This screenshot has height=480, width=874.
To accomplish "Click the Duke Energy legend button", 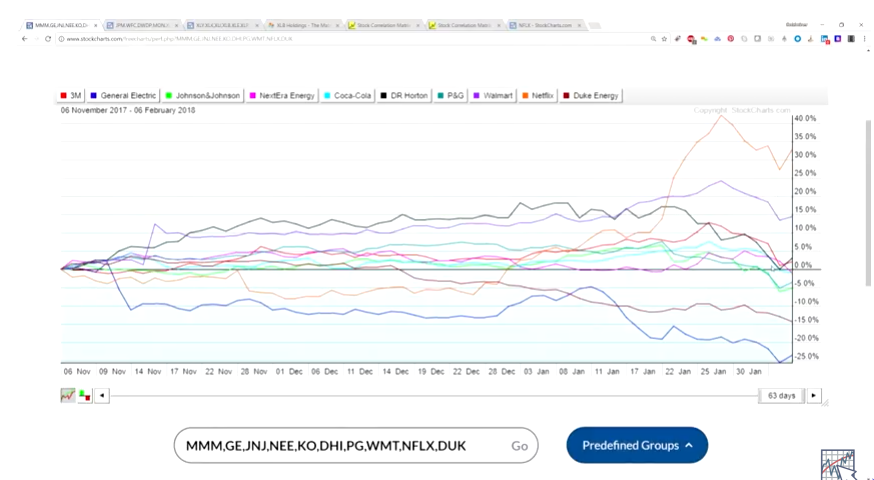I will pos(591,96).
